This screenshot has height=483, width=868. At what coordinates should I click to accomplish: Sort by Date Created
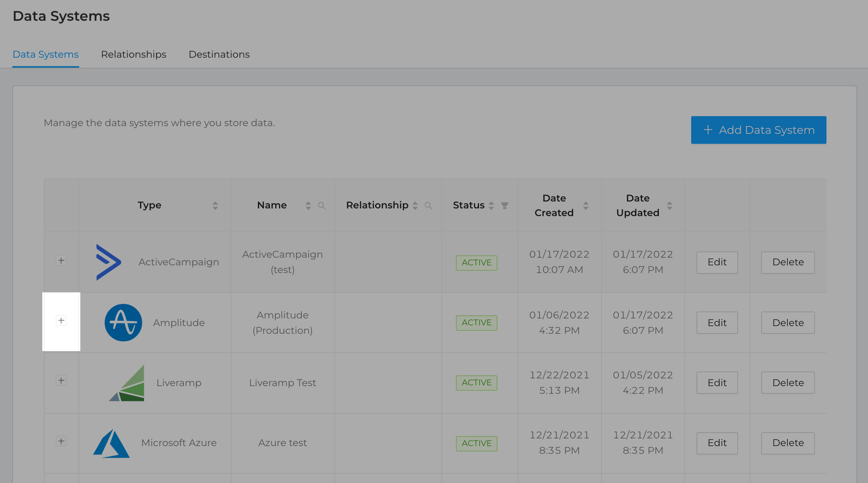point(586,206)
